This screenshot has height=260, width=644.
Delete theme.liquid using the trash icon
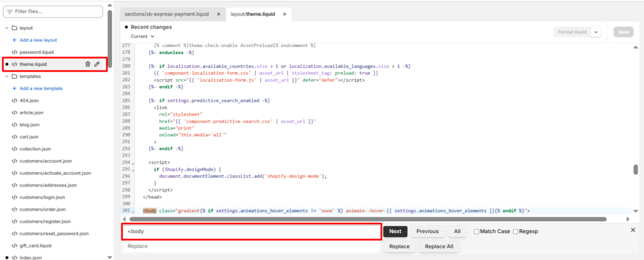87,64
